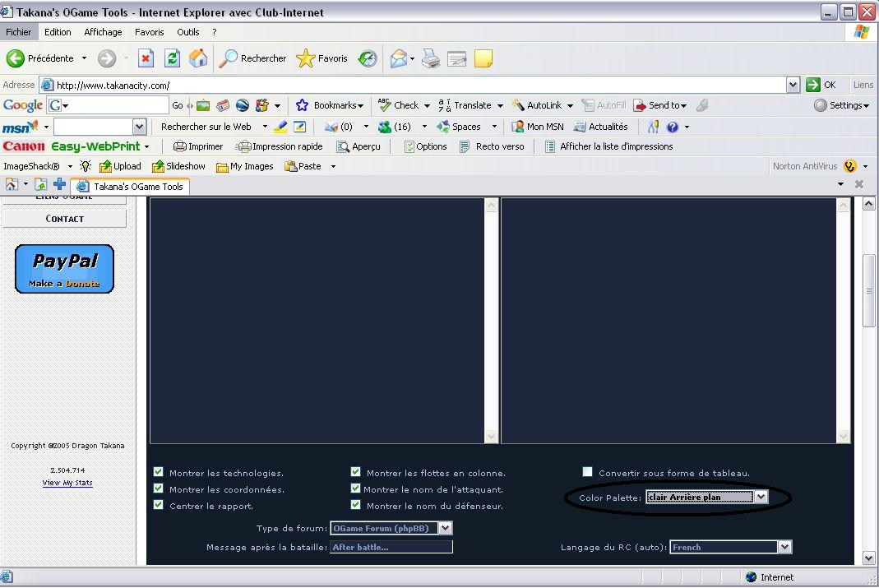
Task: Click the red Stop loading icon
Action: pyautogui.click(x=146, y=58)
